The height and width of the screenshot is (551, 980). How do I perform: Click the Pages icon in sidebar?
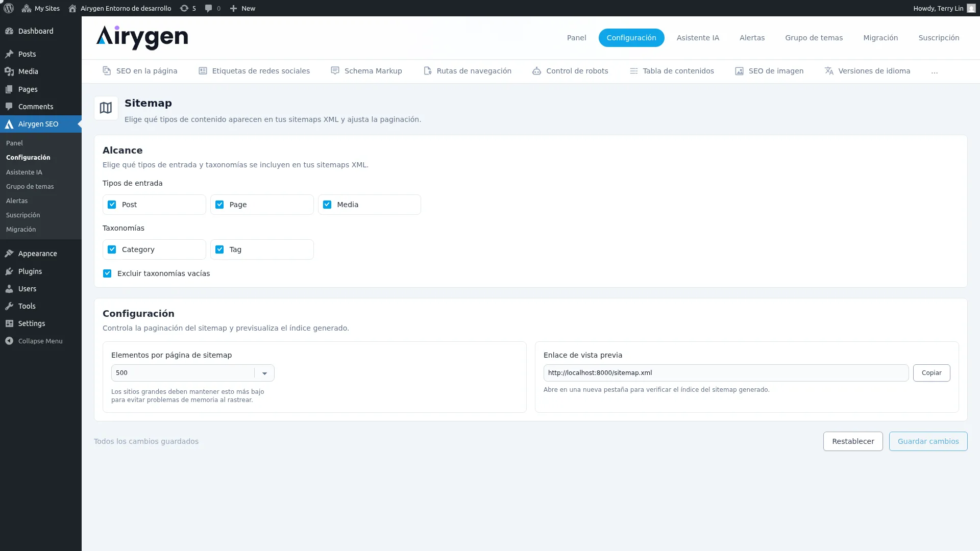click(9, 89)
